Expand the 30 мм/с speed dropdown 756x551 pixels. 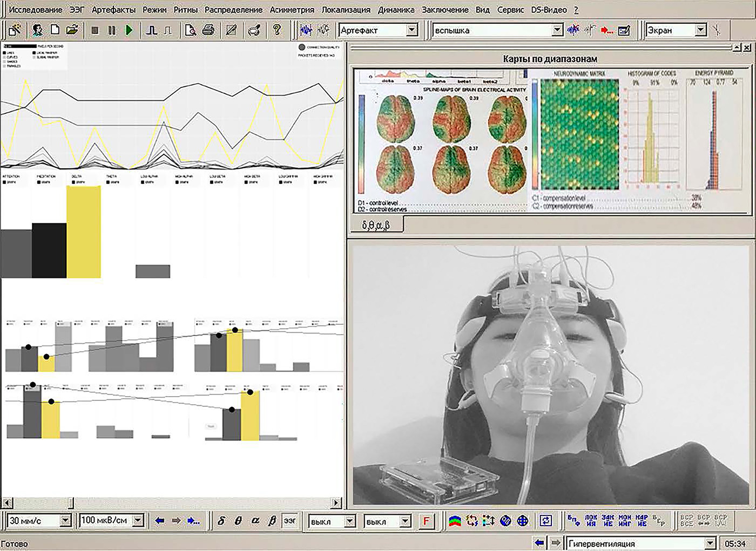[x=66, y=521]
